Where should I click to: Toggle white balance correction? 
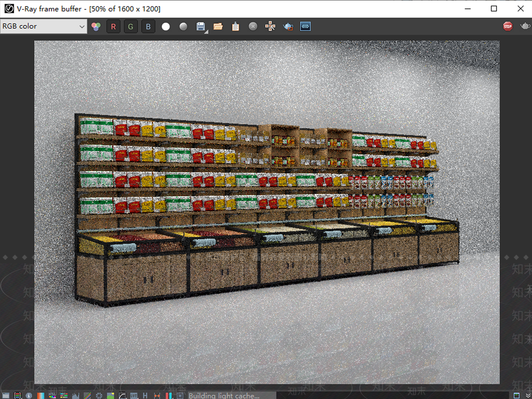tap(41, 395)
